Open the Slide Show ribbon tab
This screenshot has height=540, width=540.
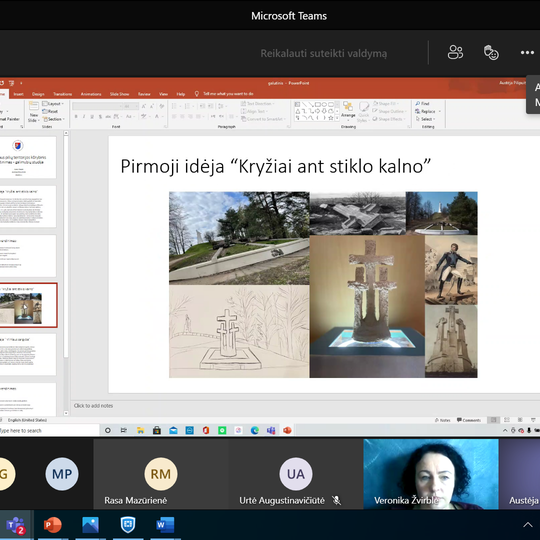pos(120,94)
